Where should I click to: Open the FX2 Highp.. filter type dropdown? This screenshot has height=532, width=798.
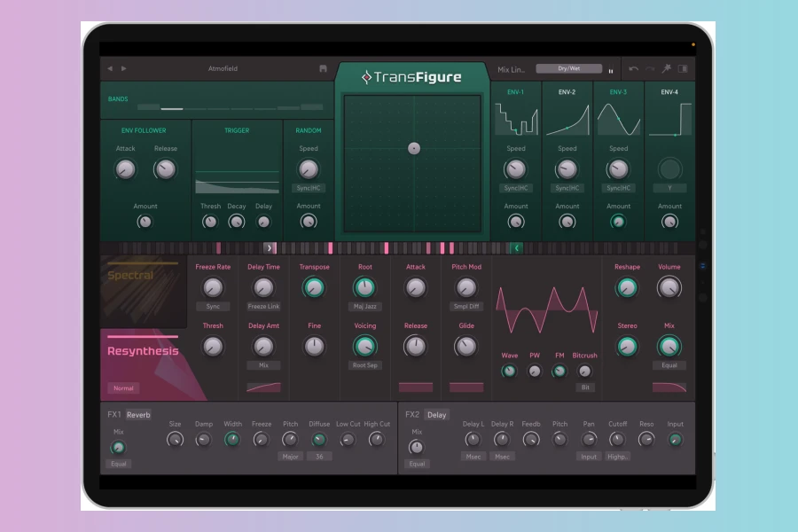[617, 457]
